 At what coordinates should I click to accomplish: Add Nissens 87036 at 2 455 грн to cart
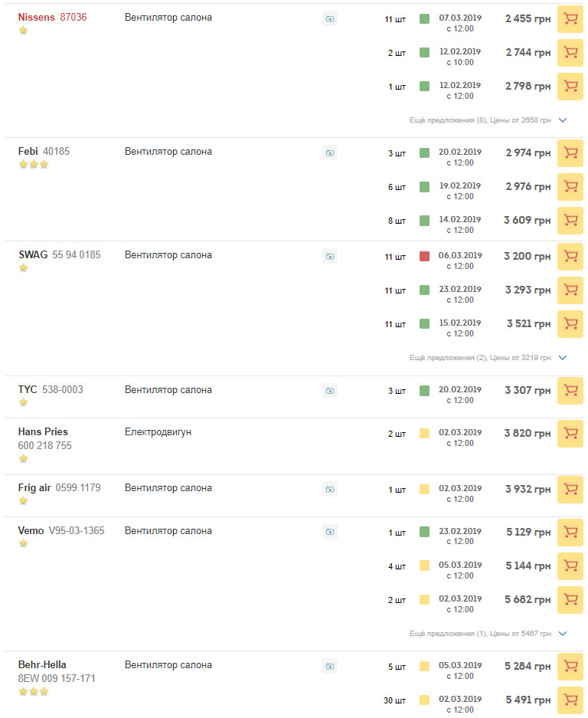[x=570, y=19]
